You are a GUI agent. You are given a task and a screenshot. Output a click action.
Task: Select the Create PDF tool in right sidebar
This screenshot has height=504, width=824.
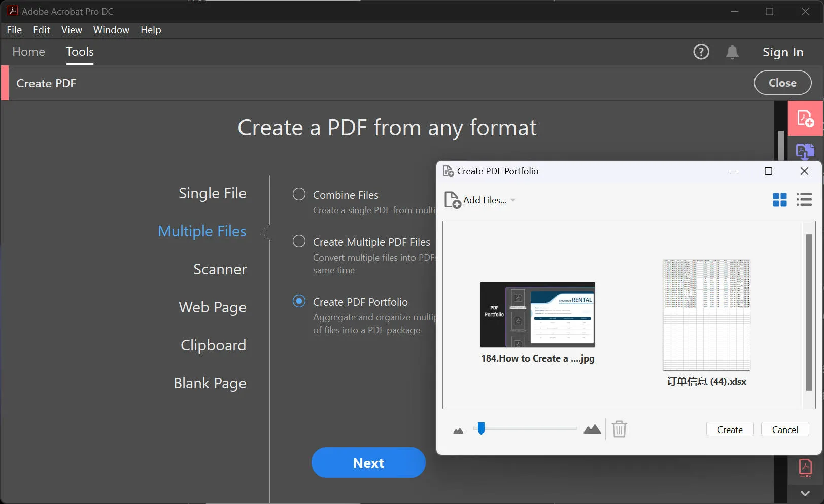805,118
